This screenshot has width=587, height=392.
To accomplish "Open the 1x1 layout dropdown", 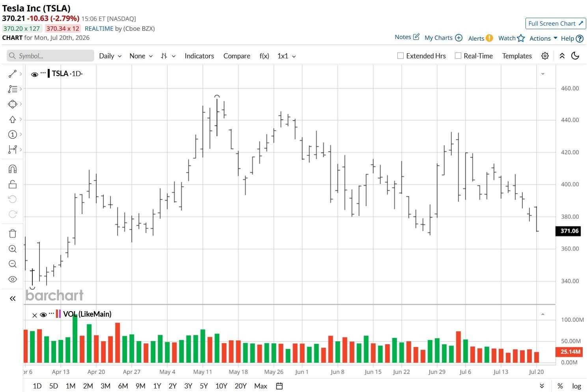I will [x=287, y=56].
